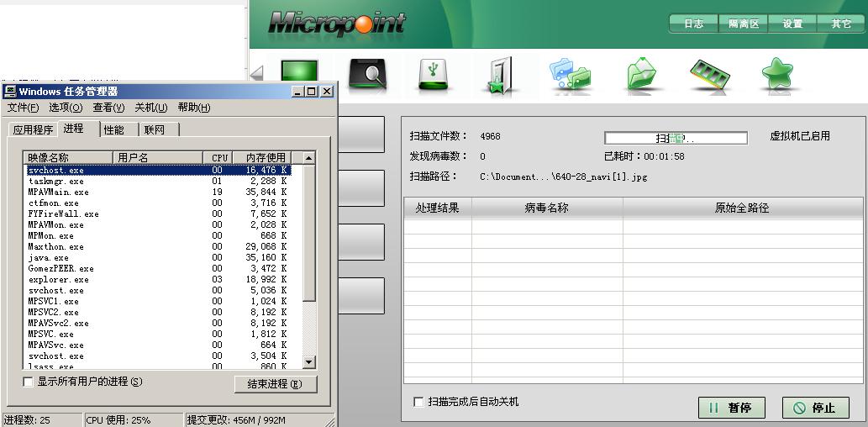
Task: Click the green star icon
Action: pos(777,75)
